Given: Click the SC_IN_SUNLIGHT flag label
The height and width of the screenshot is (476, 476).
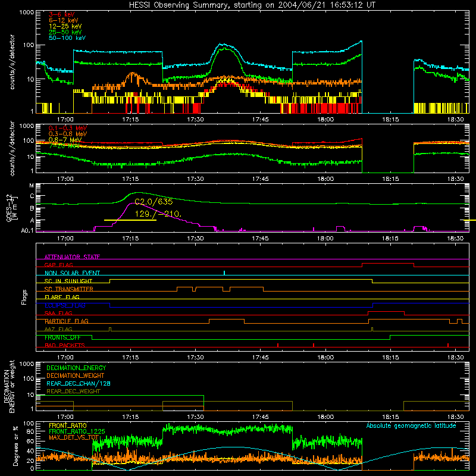Looking at the screenshot, I should (68, 281).
